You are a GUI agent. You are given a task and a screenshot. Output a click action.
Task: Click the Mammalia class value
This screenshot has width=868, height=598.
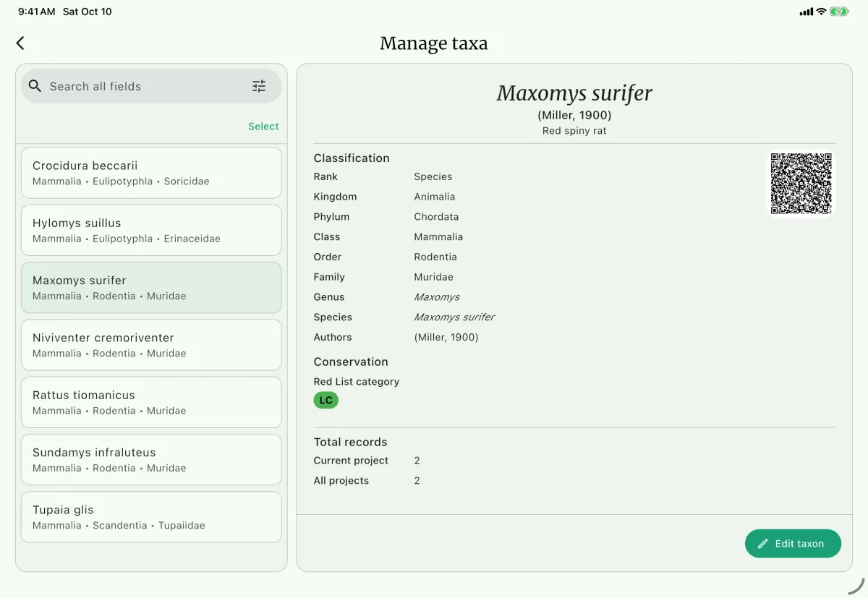tap(438, 236)
